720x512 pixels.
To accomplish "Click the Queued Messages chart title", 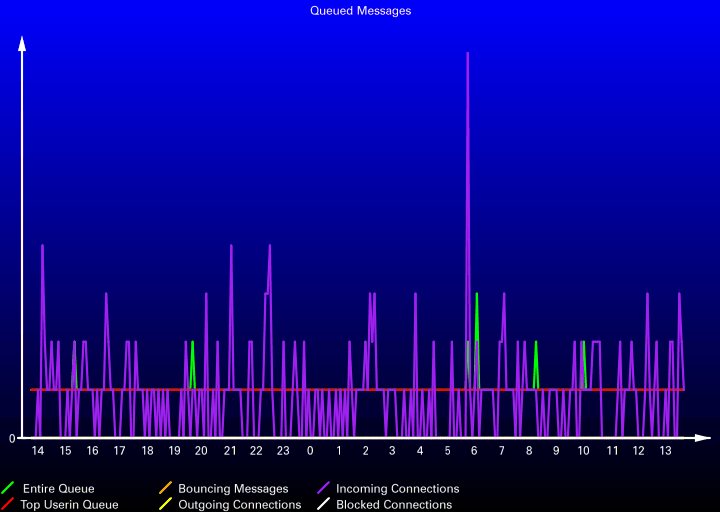I will tap(360, 11).
